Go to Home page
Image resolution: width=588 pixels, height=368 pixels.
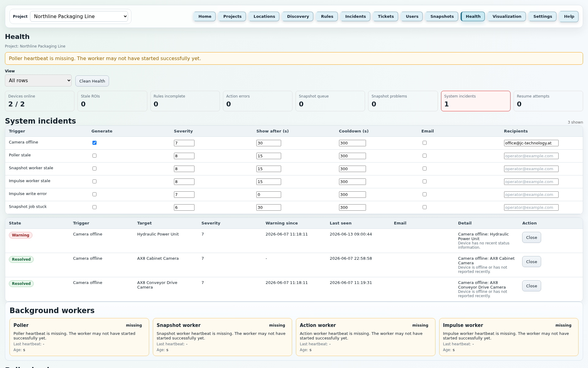tap(205, 16)
